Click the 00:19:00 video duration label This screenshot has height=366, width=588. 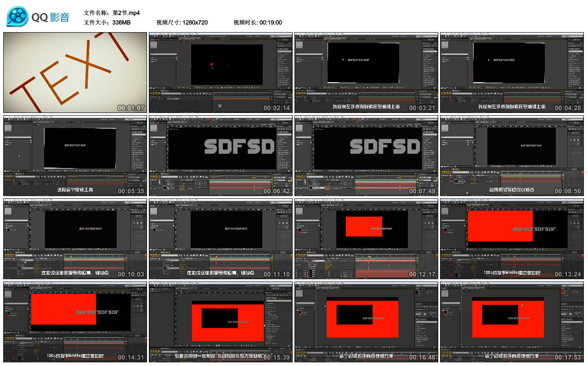[x=271, y=23]
